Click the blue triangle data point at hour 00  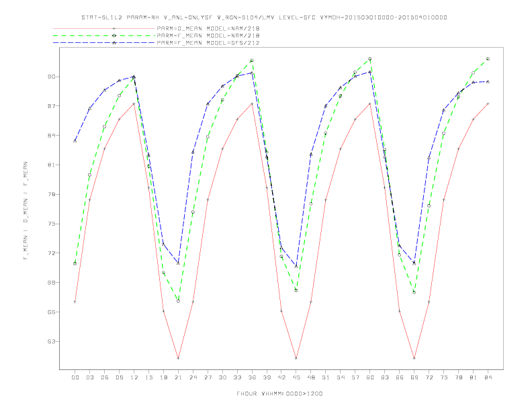(x=75, y=140)
